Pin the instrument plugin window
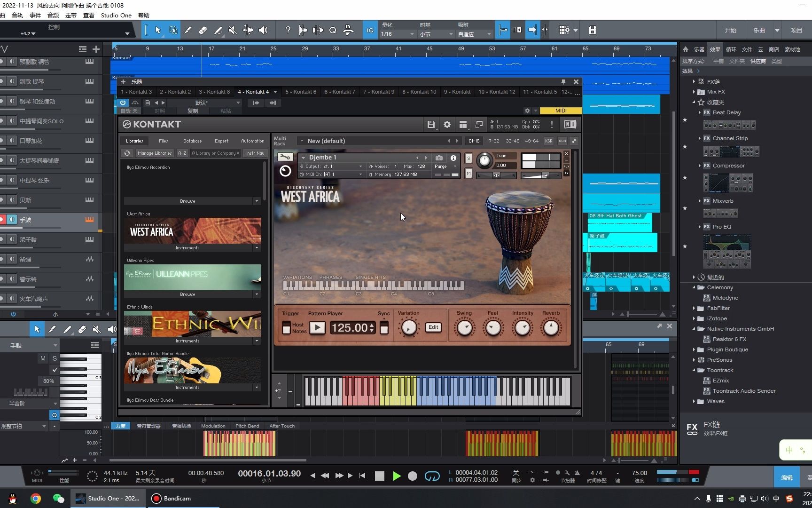This screenshot has height=508, width=812. point(563,82)
